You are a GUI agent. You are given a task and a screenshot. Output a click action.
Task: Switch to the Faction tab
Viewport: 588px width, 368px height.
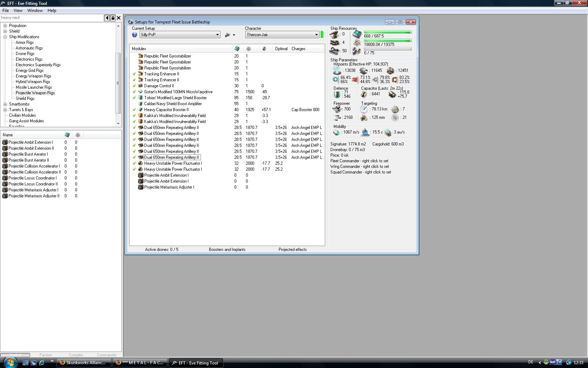pos(45,355)
